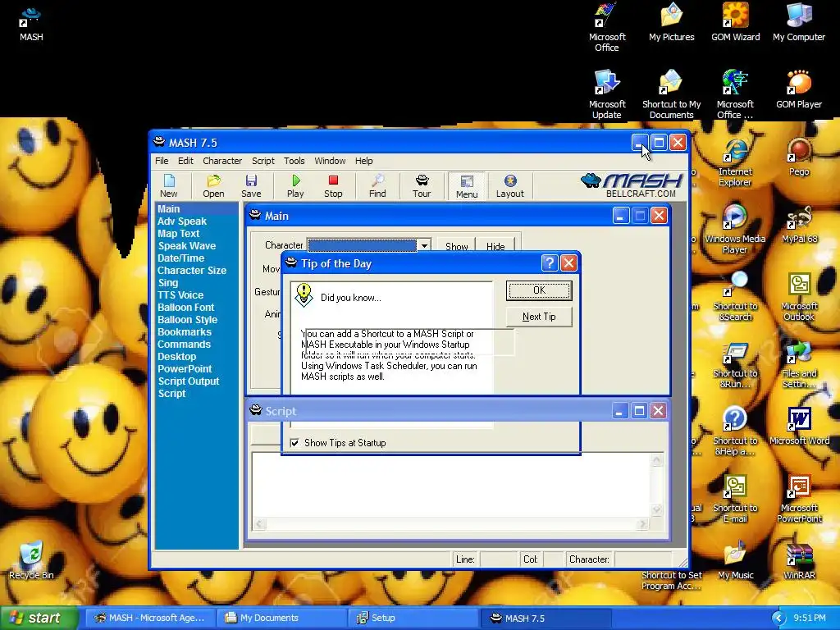Open the MASH desktop shortcut icon

click(31, 23)
